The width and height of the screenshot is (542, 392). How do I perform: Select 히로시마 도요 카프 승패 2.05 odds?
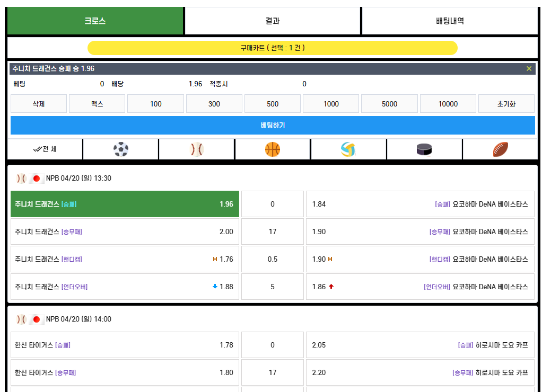coord(420,345)
